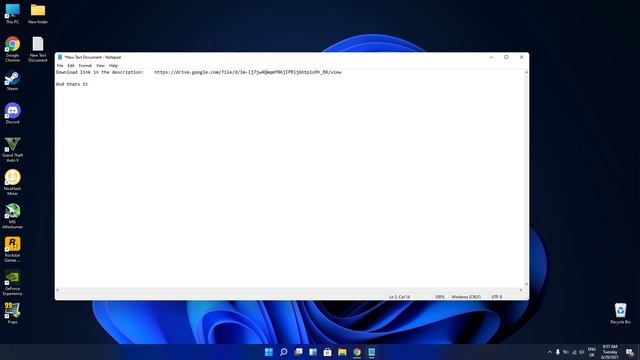Image resolution: width=640 pixels, height=360 pixels.
Task: Select the Steam desktop shortcut
Action: click(x=12, y=81)
